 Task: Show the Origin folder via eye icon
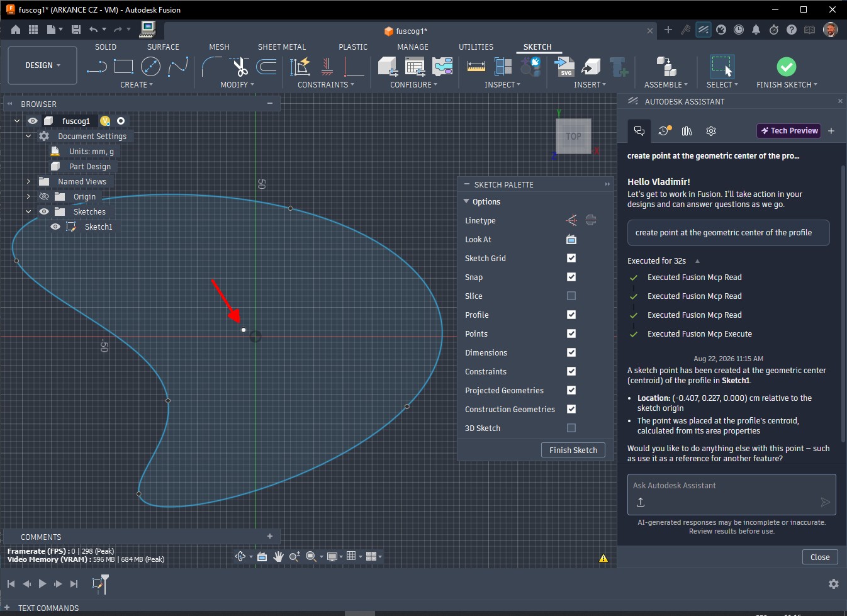click(44, 196)
